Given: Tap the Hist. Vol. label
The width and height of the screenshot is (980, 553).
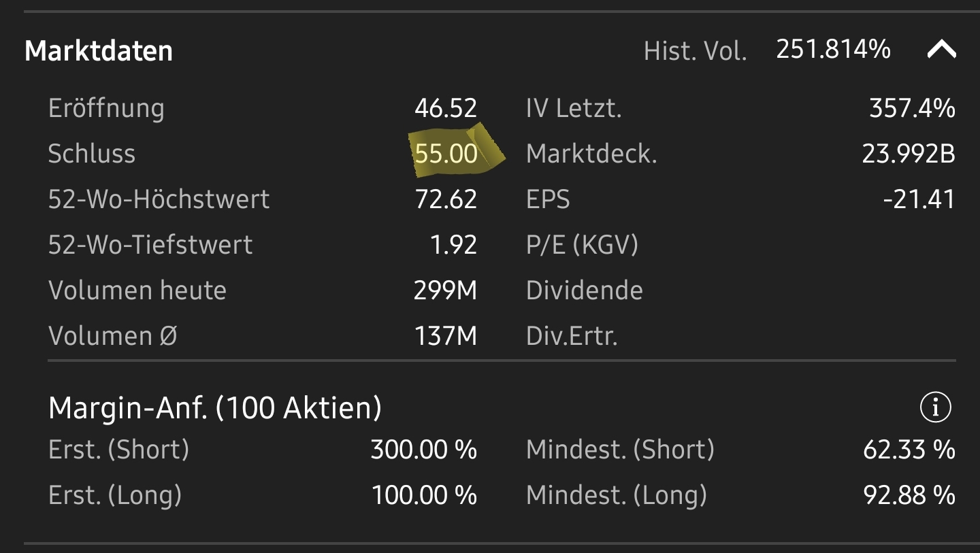Looking at the screenshot, I should [x=695, y=51].
